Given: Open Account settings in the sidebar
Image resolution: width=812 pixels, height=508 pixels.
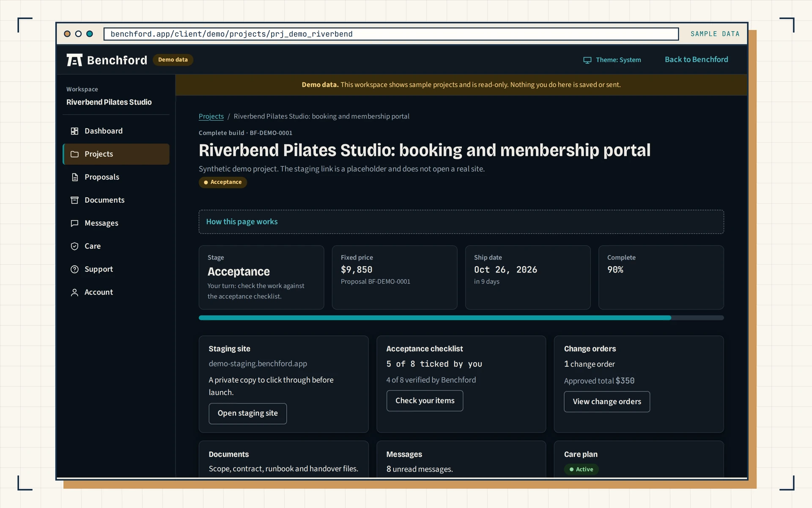Looking at the screenshot, I should 116,292.
